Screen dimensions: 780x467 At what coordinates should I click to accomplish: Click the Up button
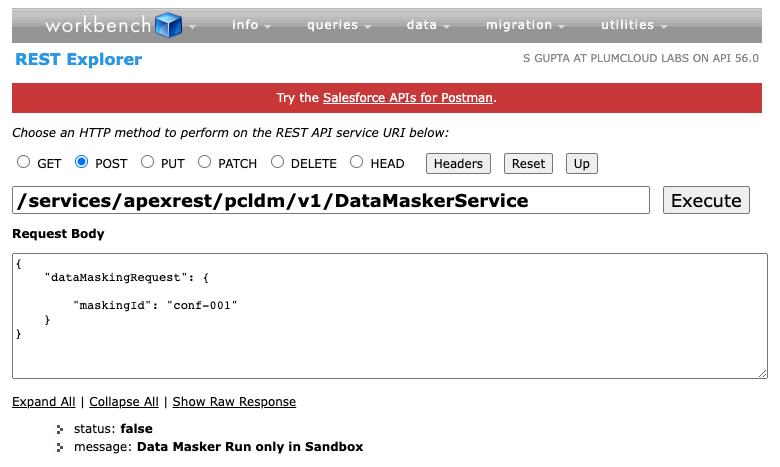pyautogui.click(x=581, y=163)
